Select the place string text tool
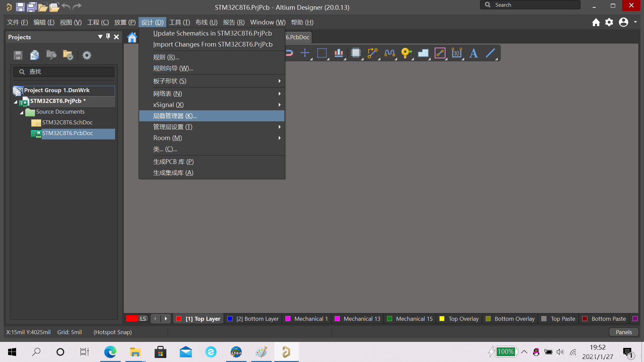The width and height of the screenshot is (644, 362). (473, 53)
